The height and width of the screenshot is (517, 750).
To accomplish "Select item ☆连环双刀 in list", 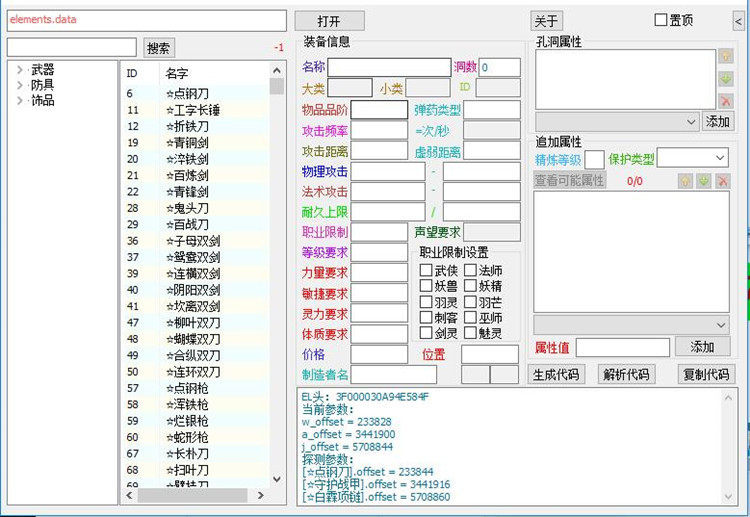I will tap(195, 372).
